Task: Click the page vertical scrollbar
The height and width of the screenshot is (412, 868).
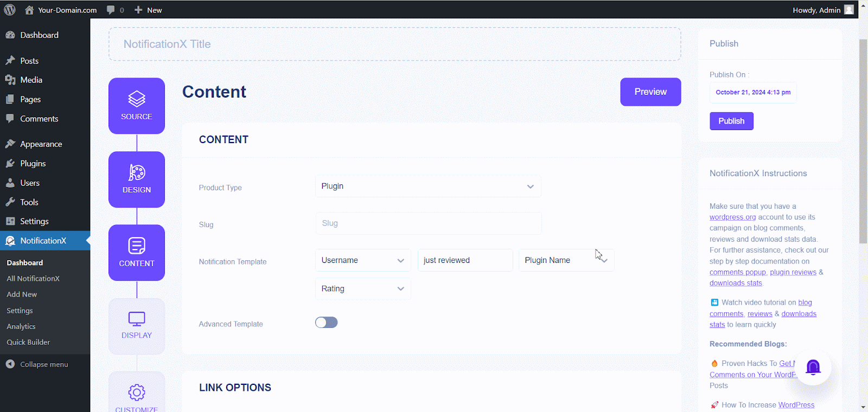Action: 863,141
